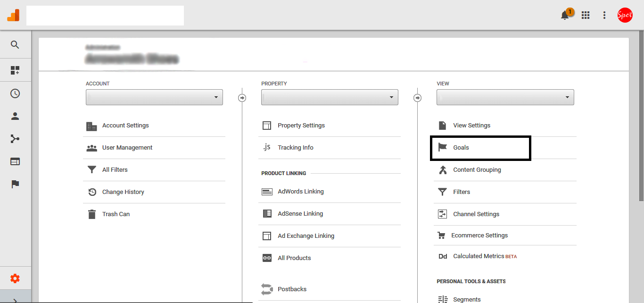The width and height of the screenshot is (644, 303).
Task: Open Conversions flag icon in sidebar
Action: point(15,184)
